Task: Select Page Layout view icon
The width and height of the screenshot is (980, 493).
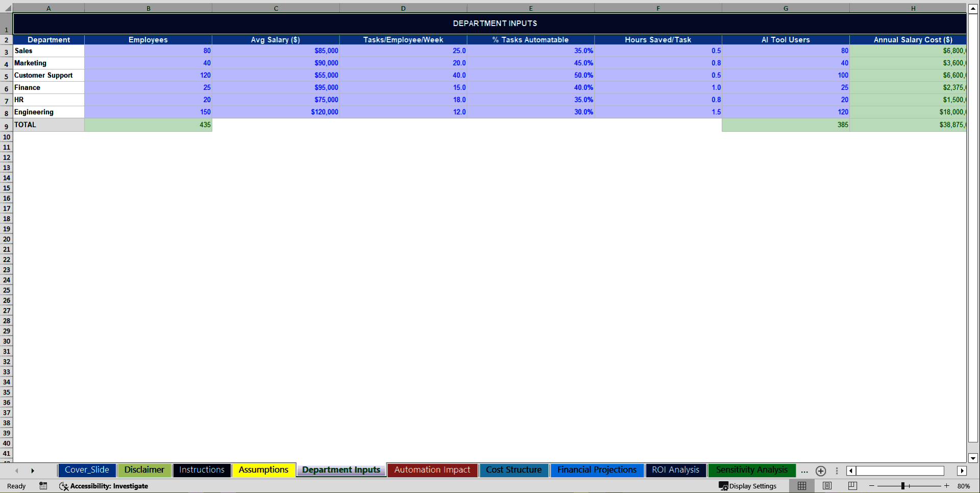Action: coord(827,486)
